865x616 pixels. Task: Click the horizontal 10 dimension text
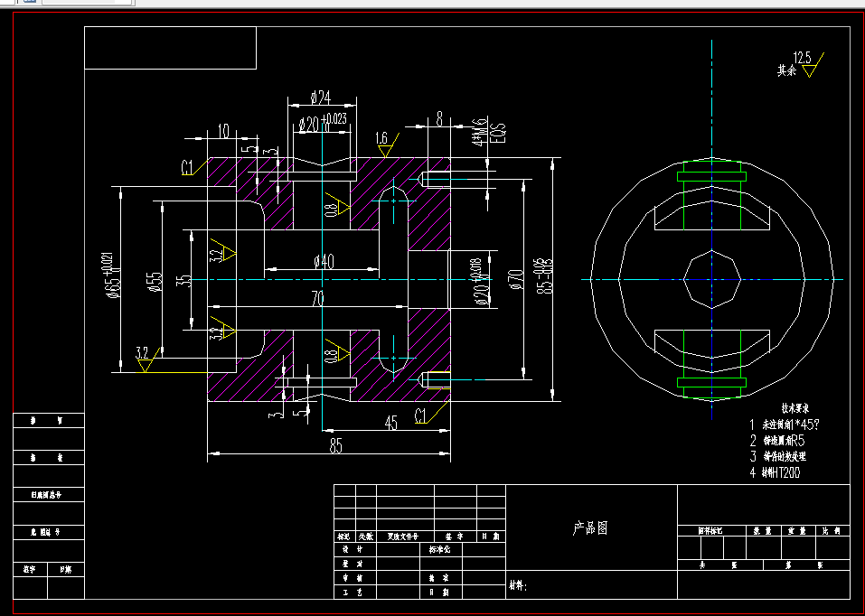(x=223, y=131)
